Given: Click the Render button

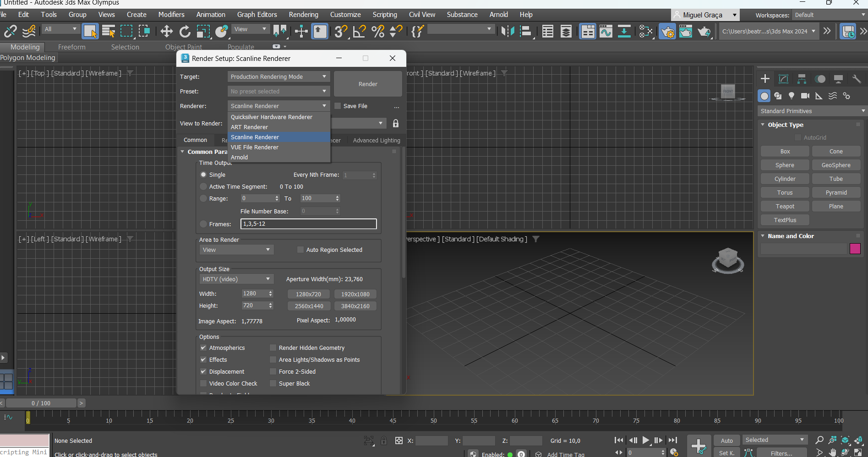Looking at the screenshot, I should (x=368, y=84).
